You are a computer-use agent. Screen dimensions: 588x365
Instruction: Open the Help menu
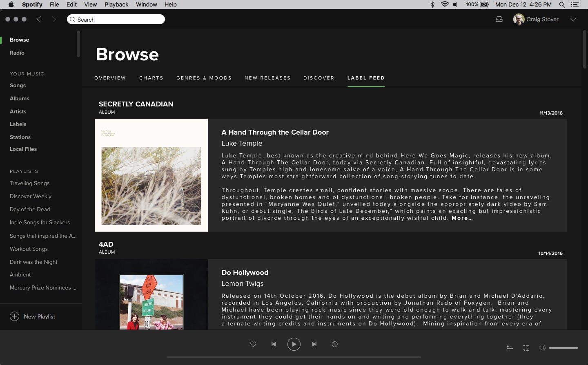171,4
